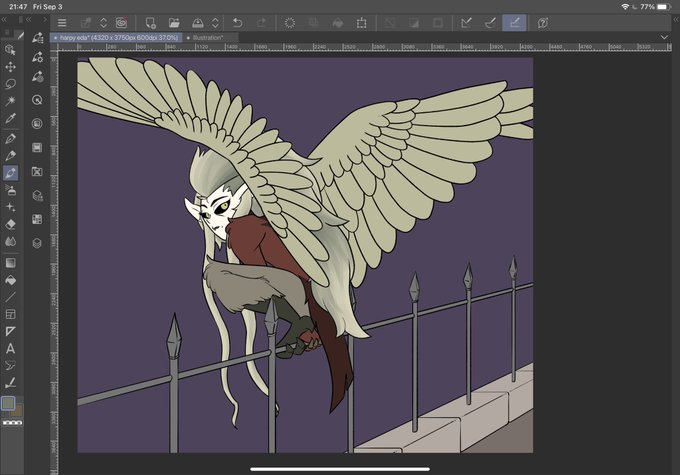The image size is (680, 475).
Task: Select the Eraser tool
Action: [x=10, y=224]
